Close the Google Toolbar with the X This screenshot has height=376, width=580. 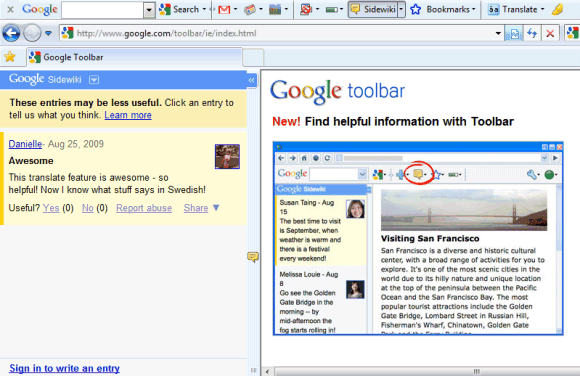click(x=10, y=9)
